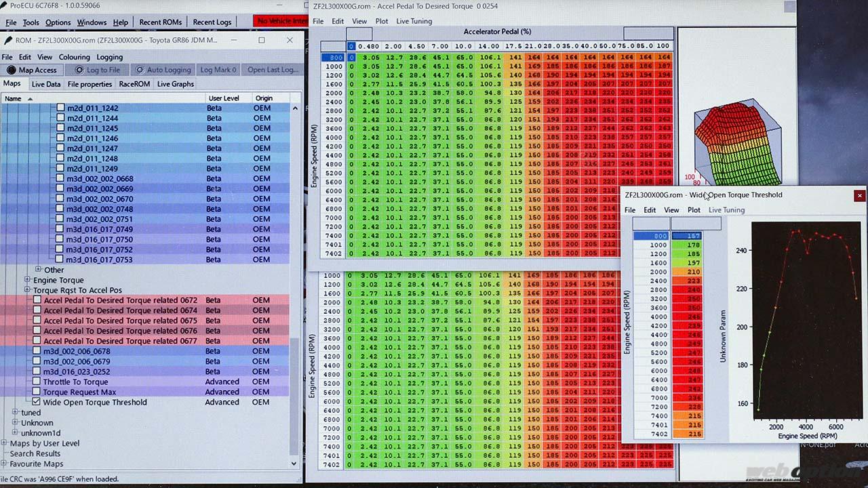
Task: Switch to the Live Data tab
Action: click(45, 84)
